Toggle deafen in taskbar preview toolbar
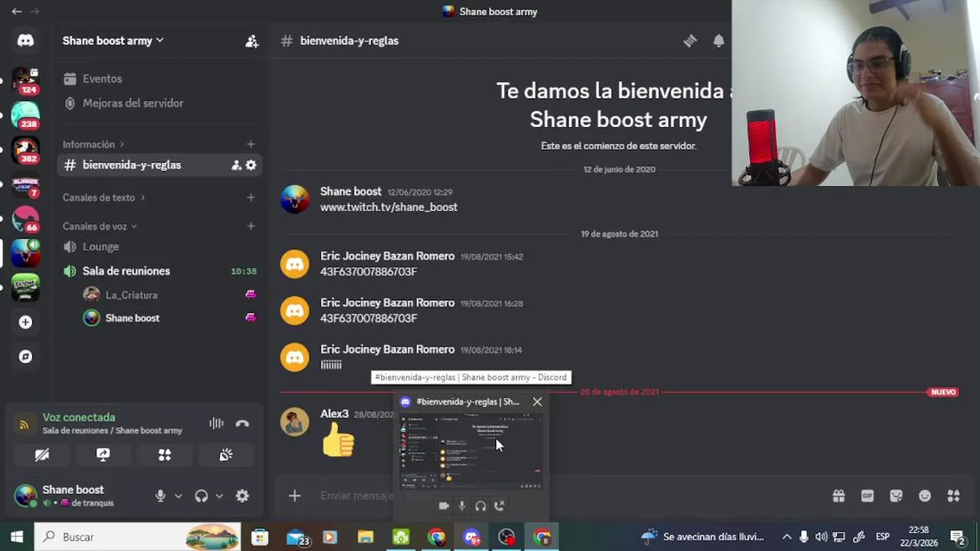This screenshot has width=980, height=551. click(x=480, y=506)
